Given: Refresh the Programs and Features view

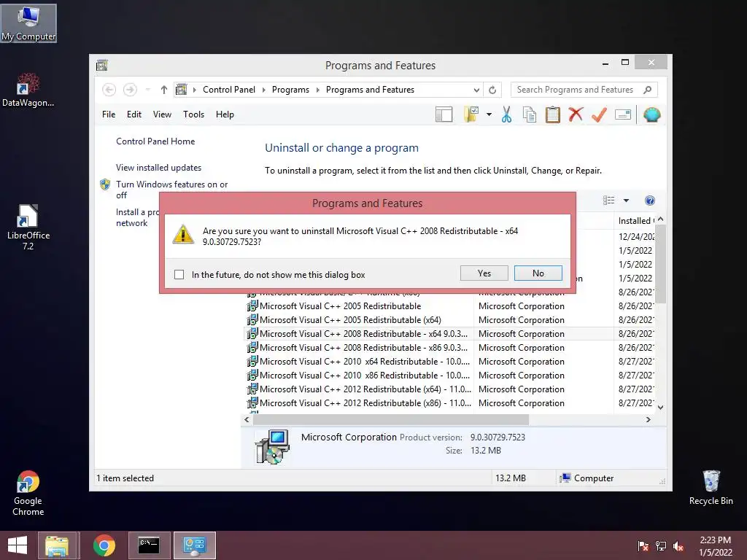Looking at the screenshot, I should (492, 90).
